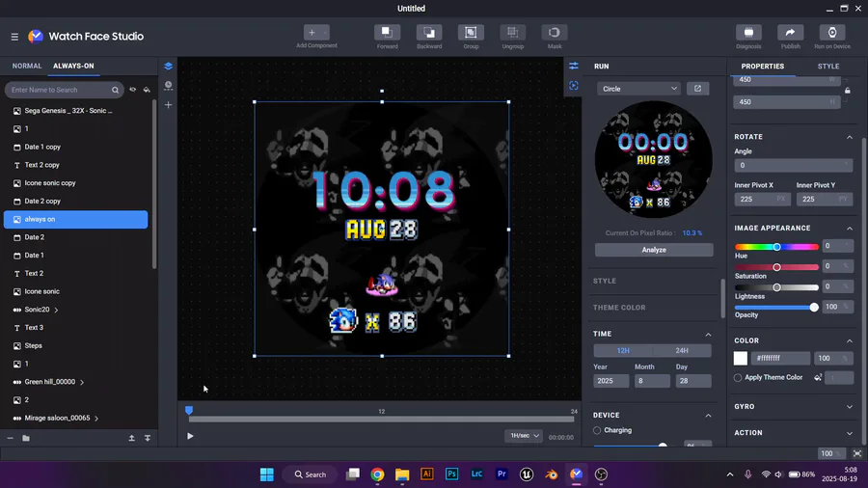The image size is (868, 488).
Task: Pop out the Run preview window
Action: pos(697,89)
